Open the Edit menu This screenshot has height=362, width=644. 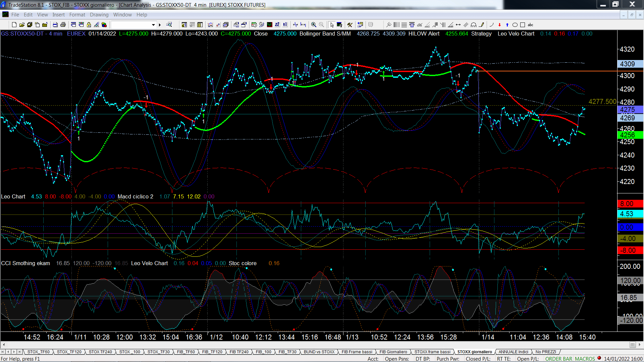click(x=28, y=15)
